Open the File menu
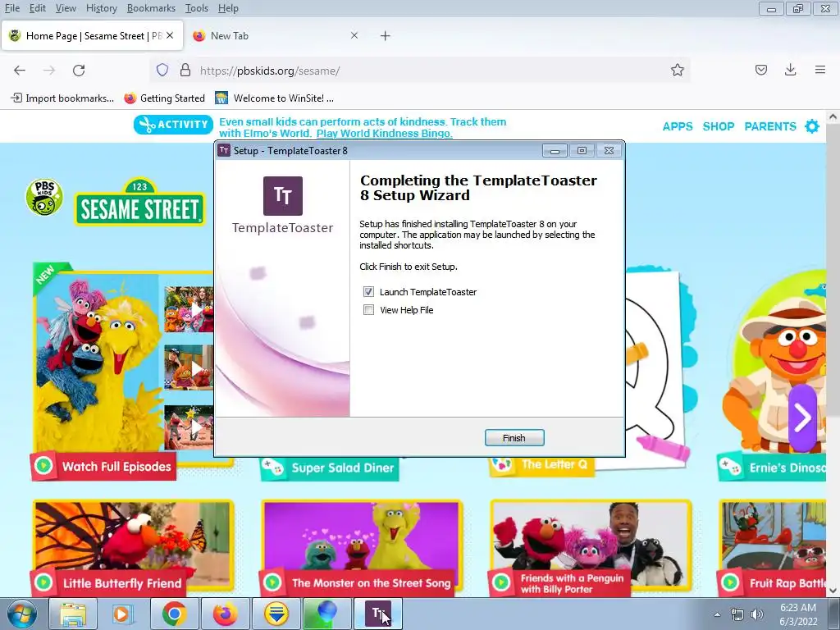This screenshot has width=840, height=630. click(11, 8)
